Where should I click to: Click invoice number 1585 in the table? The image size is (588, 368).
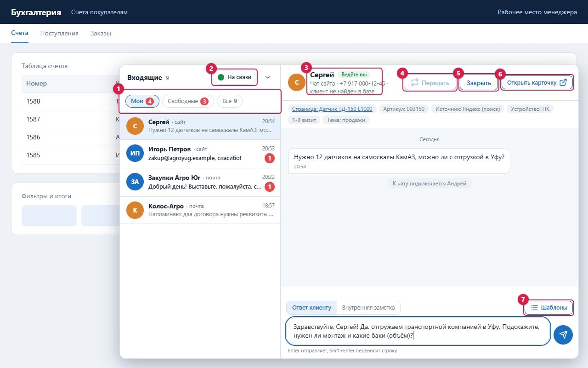click(x=33, y=155)
